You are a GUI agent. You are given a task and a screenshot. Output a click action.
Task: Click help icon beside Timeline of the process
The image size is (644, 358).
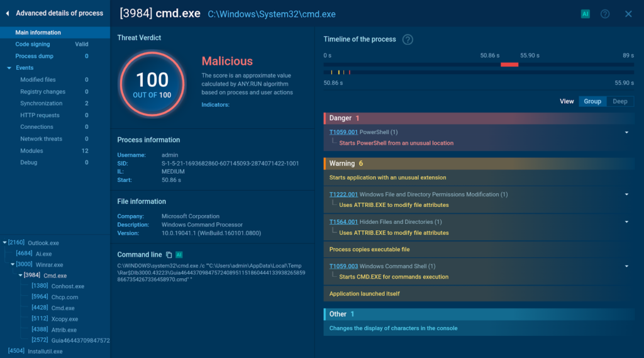(408, 40)
